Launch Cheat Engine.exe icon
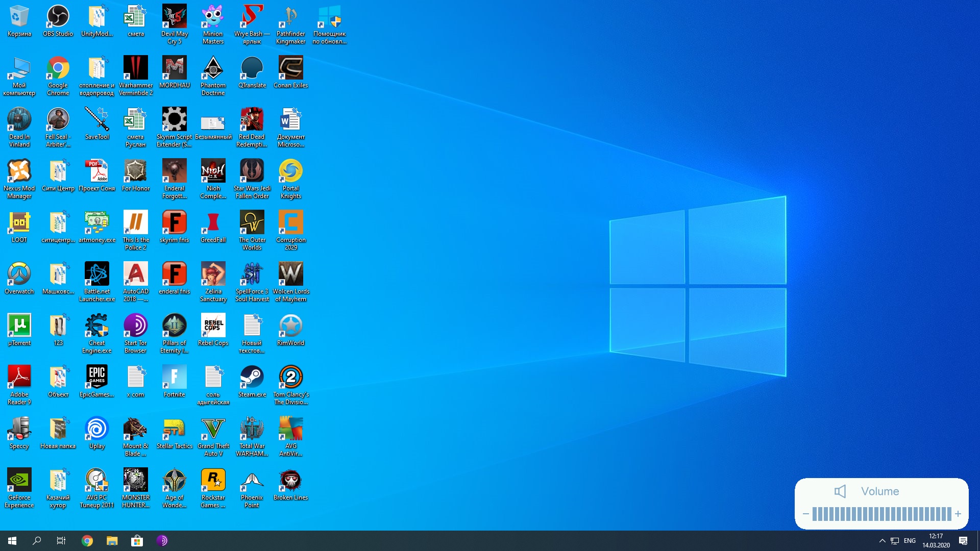This screenshot has height=551, width=980. tap(96, 334)
